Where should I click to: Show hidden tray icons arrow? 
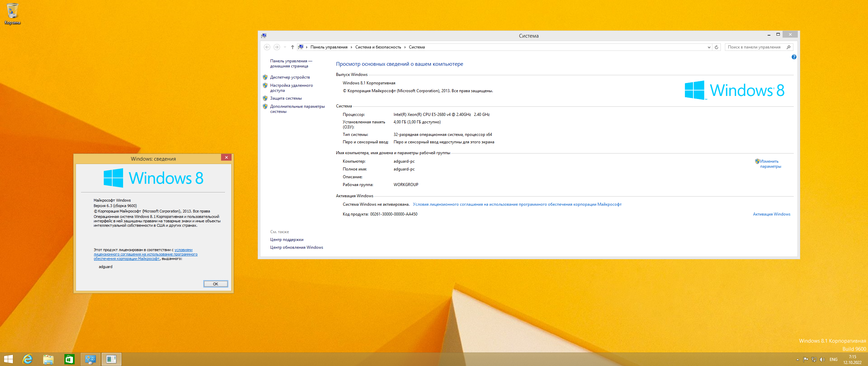[797, 360]
